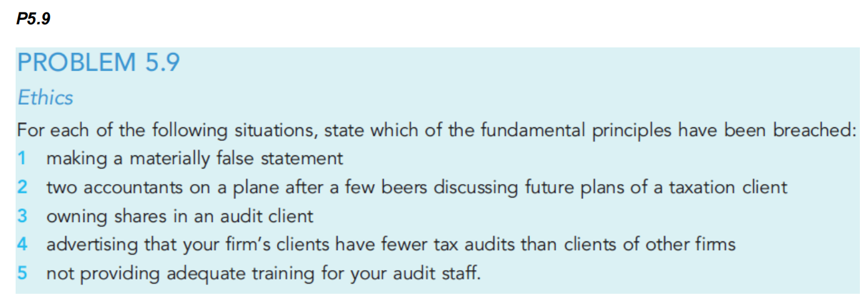Screen dimensions: 868x305
Task: Select the PROBLEM 5.9 heading
Action: (x=99, y=63)
